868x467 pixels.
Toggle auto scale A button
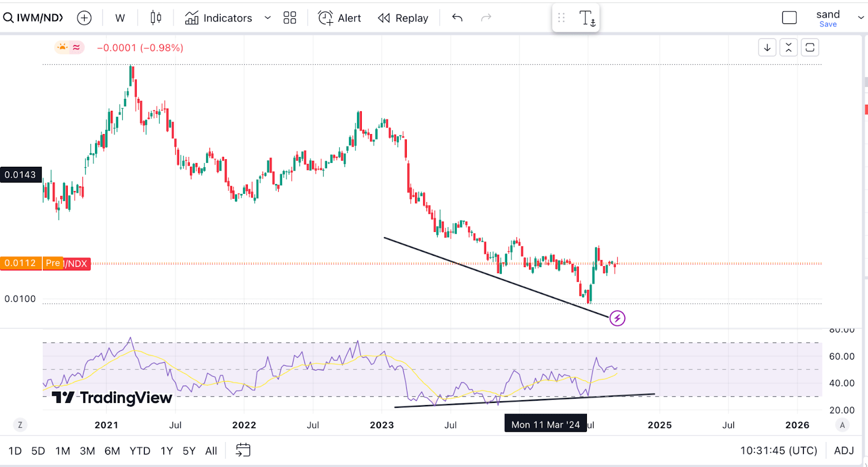842,425
